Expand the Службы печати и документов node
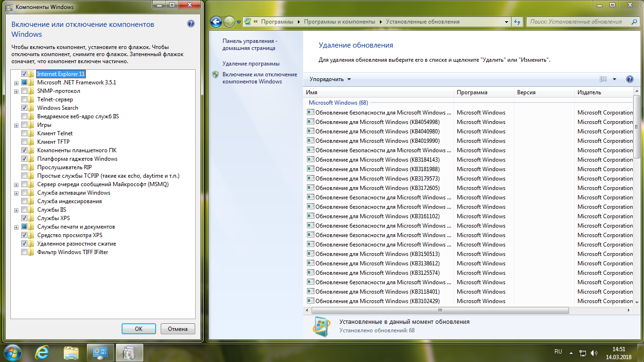644x362 pixels. click(17, 227)
